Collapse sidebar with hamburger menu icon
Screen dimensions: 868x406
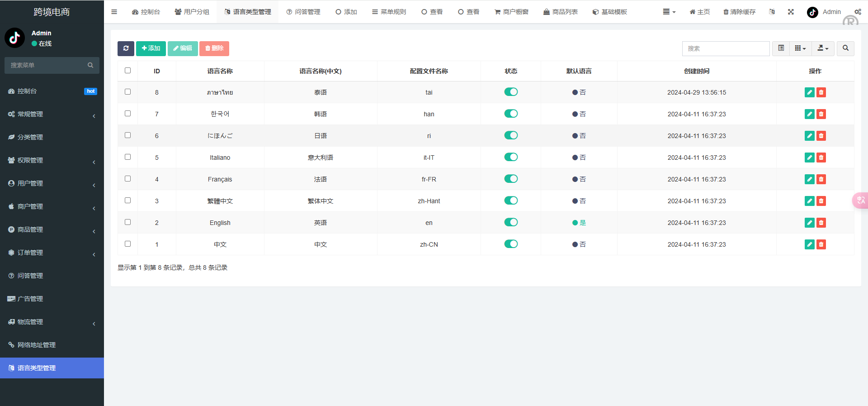114,12
